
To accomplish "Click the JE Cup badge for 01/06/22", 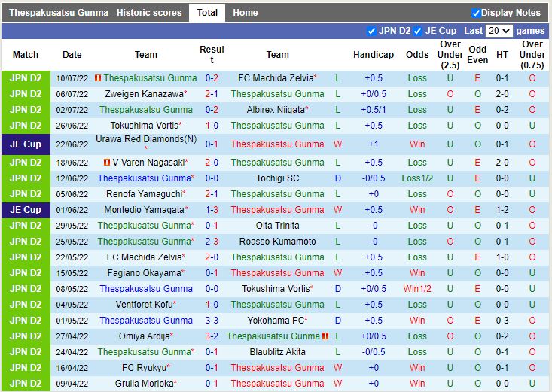I will click(x=26, y=210).
